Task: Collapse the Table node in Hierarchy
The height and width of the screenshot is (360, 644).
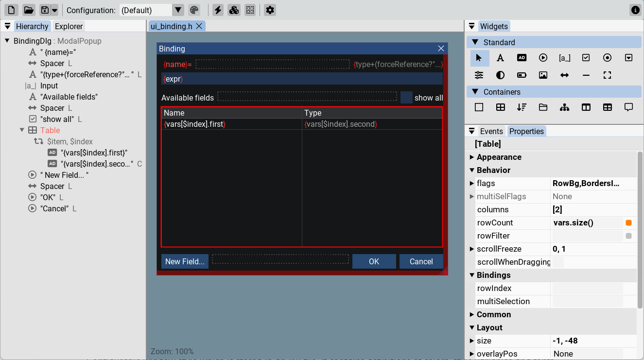Action: point(22,130)
